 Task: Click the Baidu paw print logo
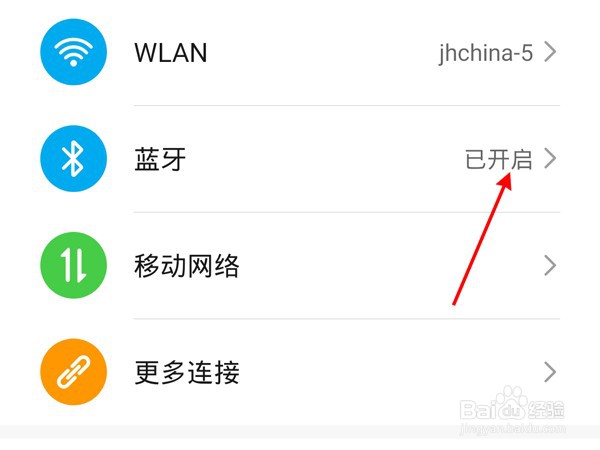point(510,404)
